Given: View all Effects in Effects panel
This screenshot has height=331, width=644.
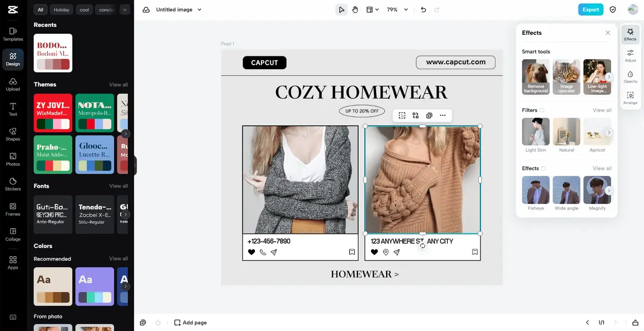Looking at the screenshot, I should pyautogui.click(x=602, y=168).
